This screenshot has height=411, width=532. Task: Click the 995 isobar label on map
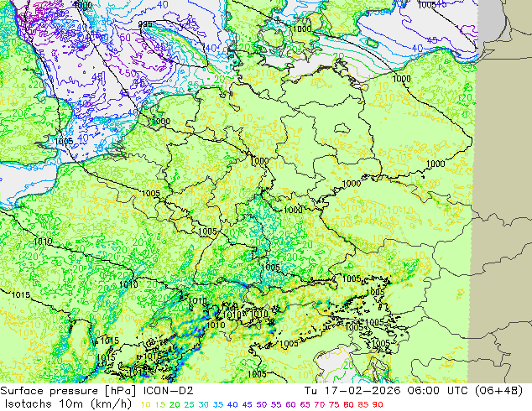click(x=145, y=24)
